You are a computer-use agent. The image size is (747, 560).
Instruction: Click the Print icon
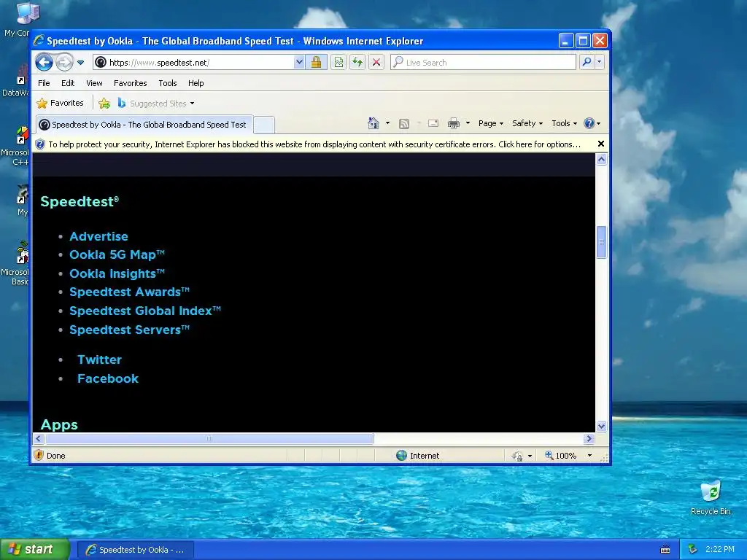pos(454,123)
